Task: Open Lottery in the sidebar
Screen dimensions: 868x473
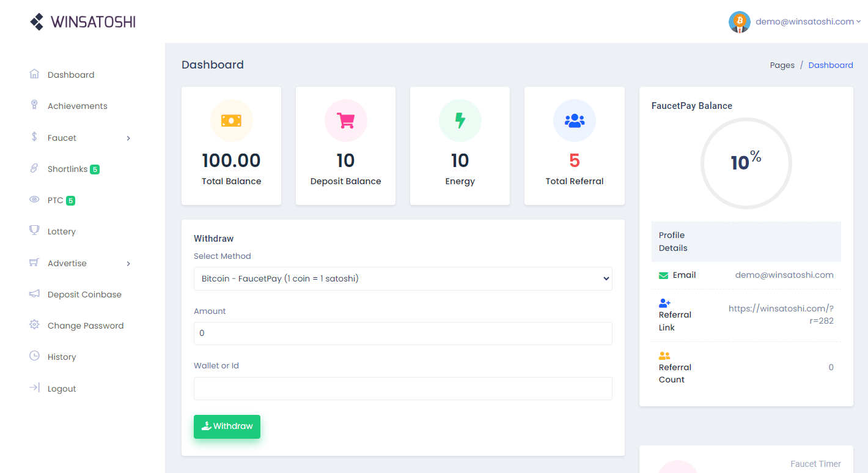Action: pyautogui.click(x=62, y=231)
